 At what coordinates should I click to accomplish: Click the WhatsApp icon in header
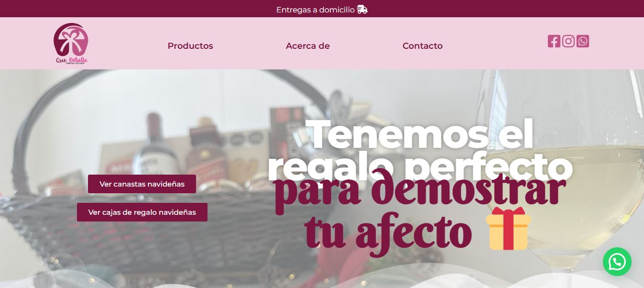582,41
